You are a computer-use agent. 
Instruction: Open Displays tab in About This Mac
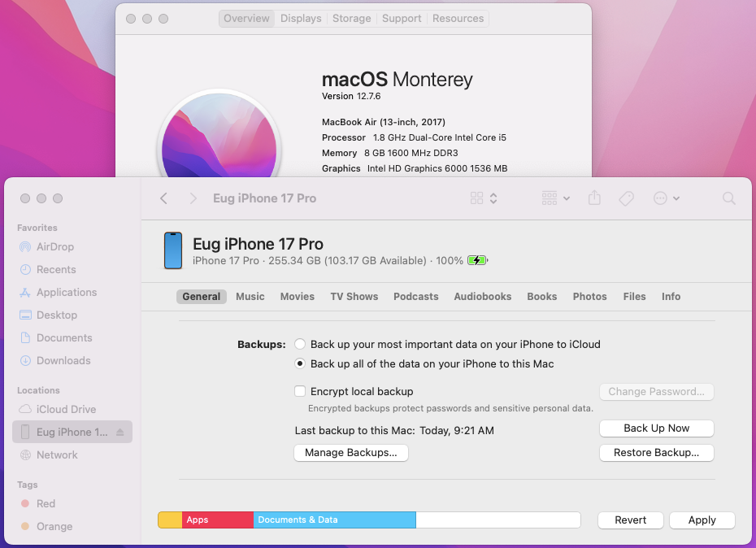tap(301, 19)
